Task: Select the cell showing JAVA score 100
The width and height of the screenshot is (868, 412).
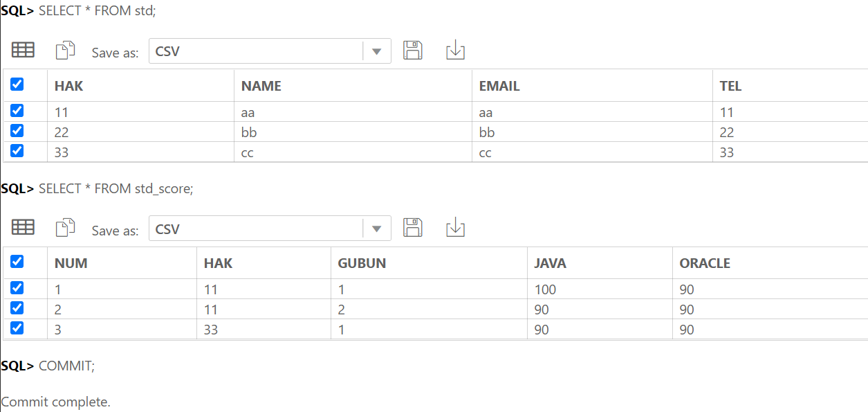Action: (x=600, y=289)
